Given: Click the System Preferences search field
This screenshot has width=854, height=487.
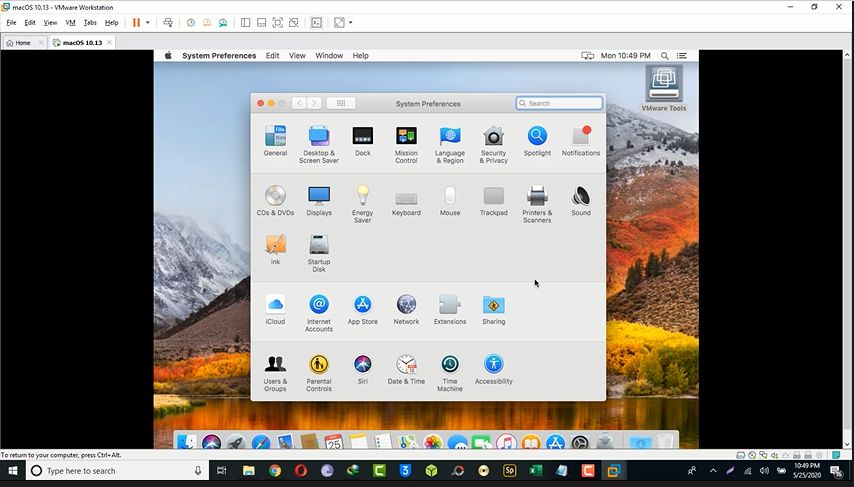Looking at the screenshot, I should click(x=559, y=103).
